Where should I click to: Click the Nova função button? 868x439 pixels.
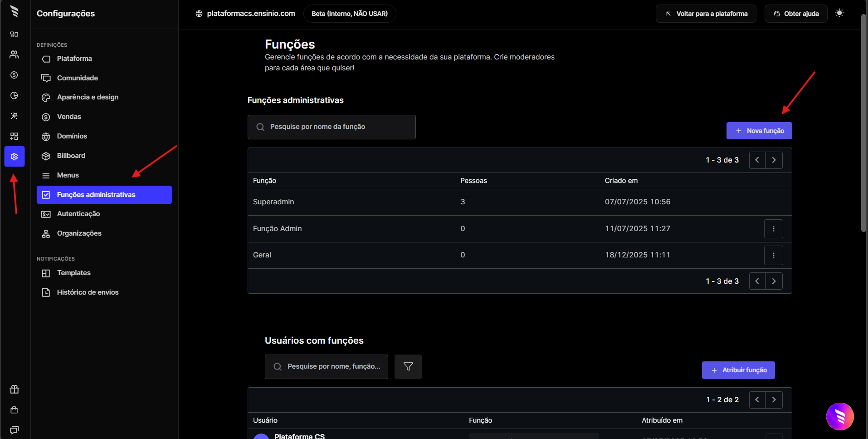click(759, 131)
